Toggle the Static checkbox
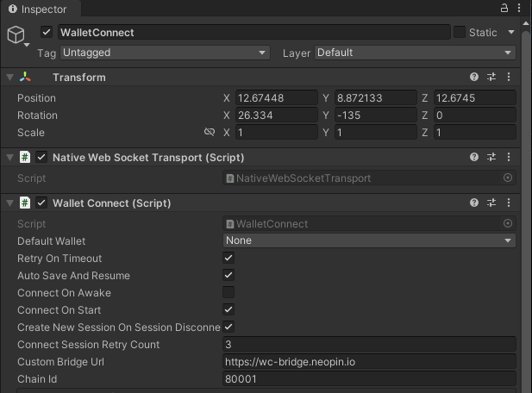This screenshot has width=532, height=393. coord(460,32)
